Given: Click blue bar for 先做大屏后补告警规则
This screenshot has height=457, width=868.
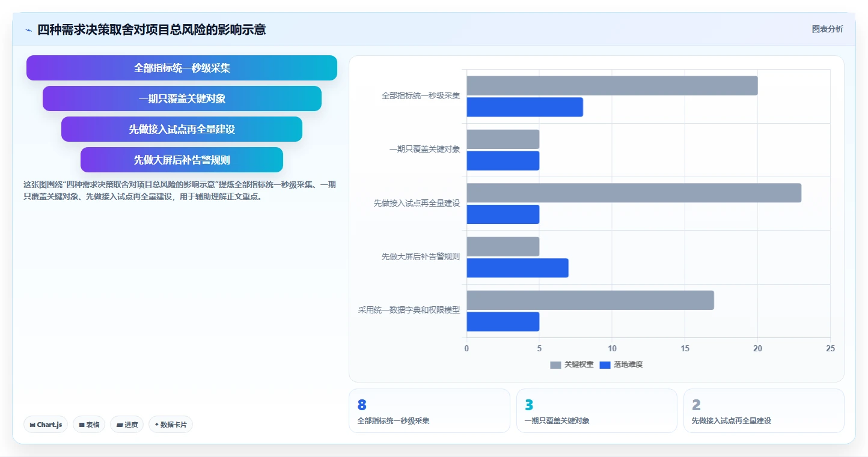Looking at the screenshot, I should pyautogui.click(x=518, y=268).
